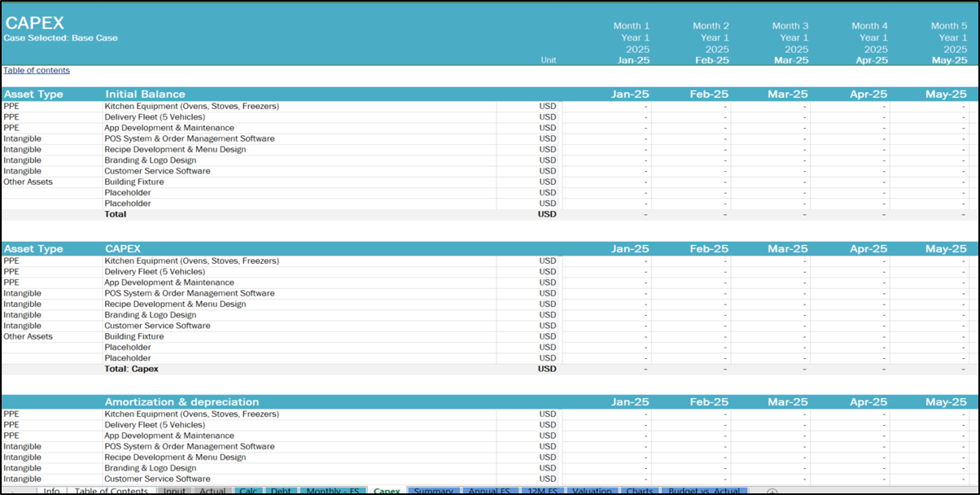Screen dimensions: 980x495
Task: Click the Total: Capex row label
Action: point(131,369)
